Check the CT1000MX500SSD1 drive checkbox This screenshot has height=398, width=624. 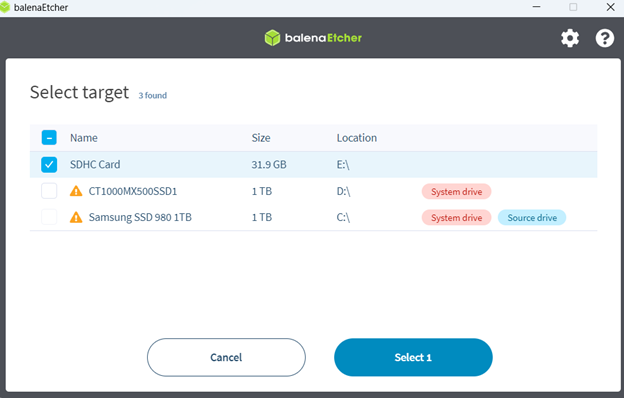point(49,191)
